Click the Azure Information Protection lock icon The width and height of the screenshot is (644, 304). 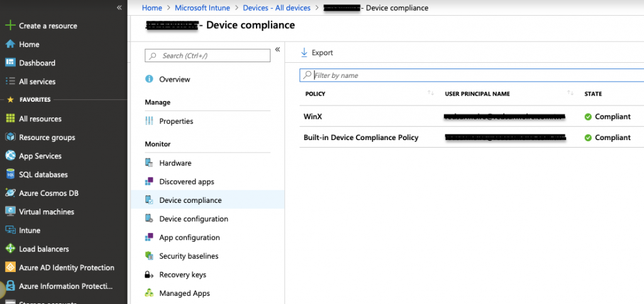coord(10,286)
